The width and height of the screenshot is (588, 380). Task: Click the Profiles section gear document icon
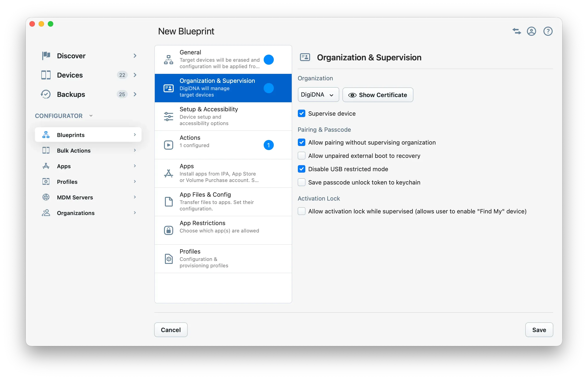pos(169,259)
